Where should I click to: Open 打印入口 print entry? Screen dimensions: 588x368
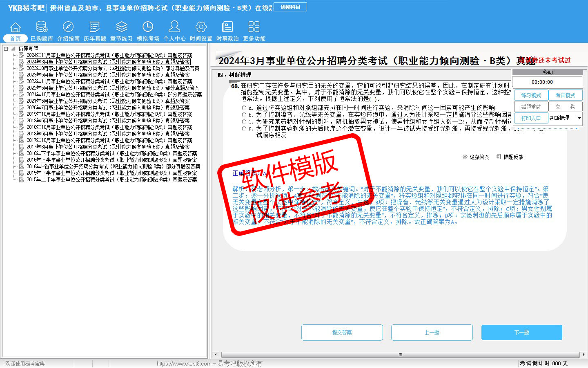coord(531,118)
